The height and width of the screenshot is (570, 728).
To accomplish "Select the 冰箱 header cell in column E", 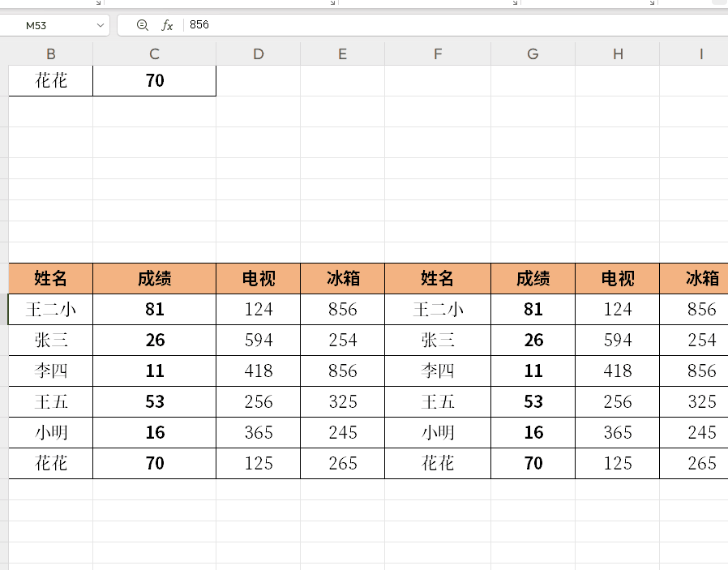I will tap(343, 278).
